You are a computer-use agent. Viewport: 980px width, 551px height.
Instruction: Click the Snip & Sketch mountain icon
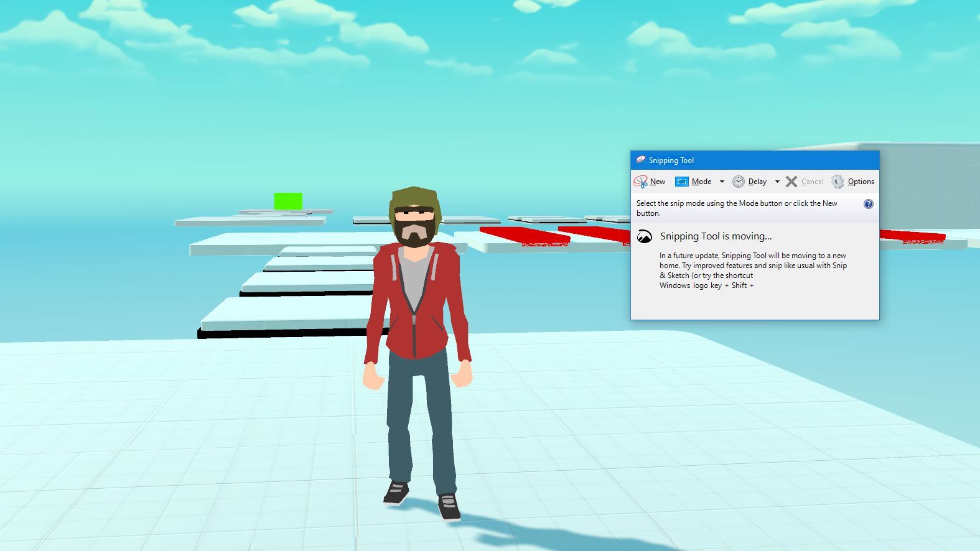click(x=645, y=236)
